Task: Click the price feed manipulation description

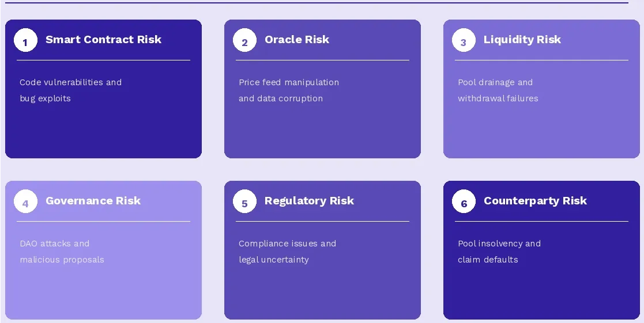Action: click(288, 90)
